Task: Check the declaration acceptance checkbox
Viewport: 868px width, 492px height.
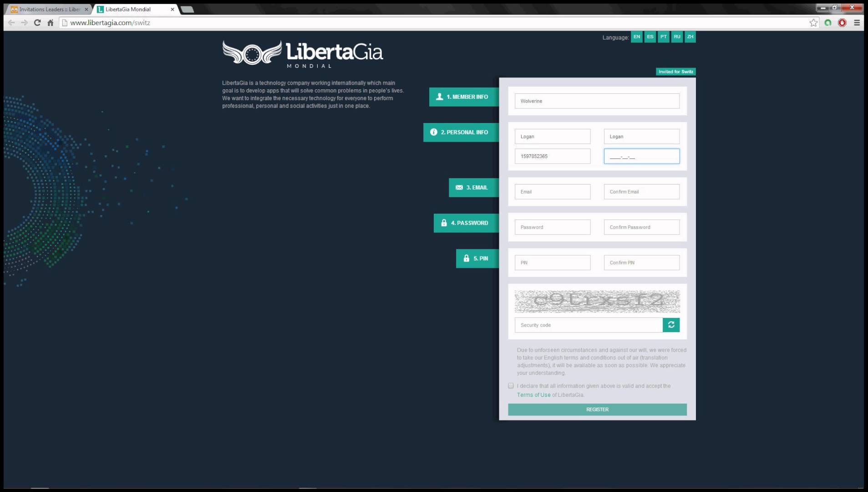Action: click(x=511, y=386)
